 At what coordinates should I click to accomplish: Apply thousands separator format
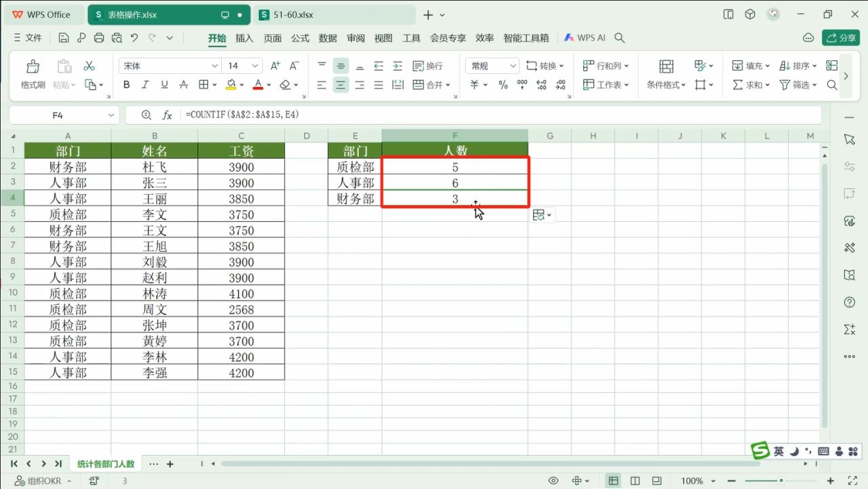tap(521, 85)
